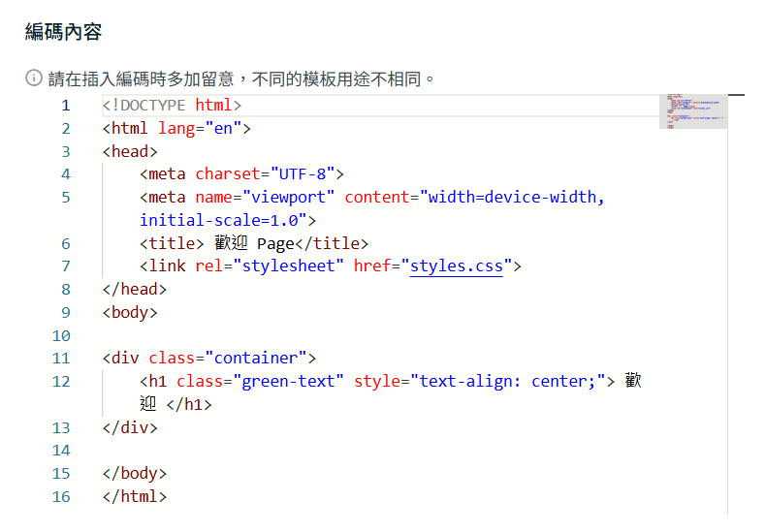Image resolution: width=766 pixels, height=532 pixels.
Task: Place cursor on the "green-text" class value
Action: point(289,382)
